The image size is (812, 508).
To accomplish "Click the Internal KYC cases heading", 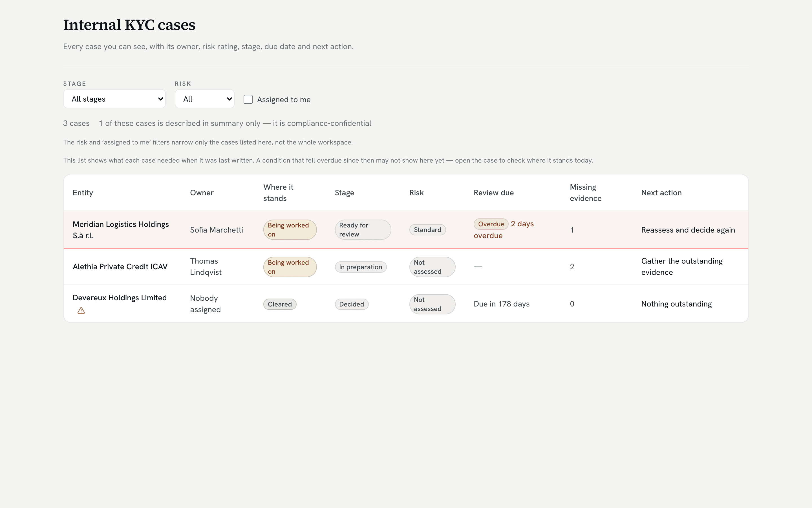I will (129, 25).
